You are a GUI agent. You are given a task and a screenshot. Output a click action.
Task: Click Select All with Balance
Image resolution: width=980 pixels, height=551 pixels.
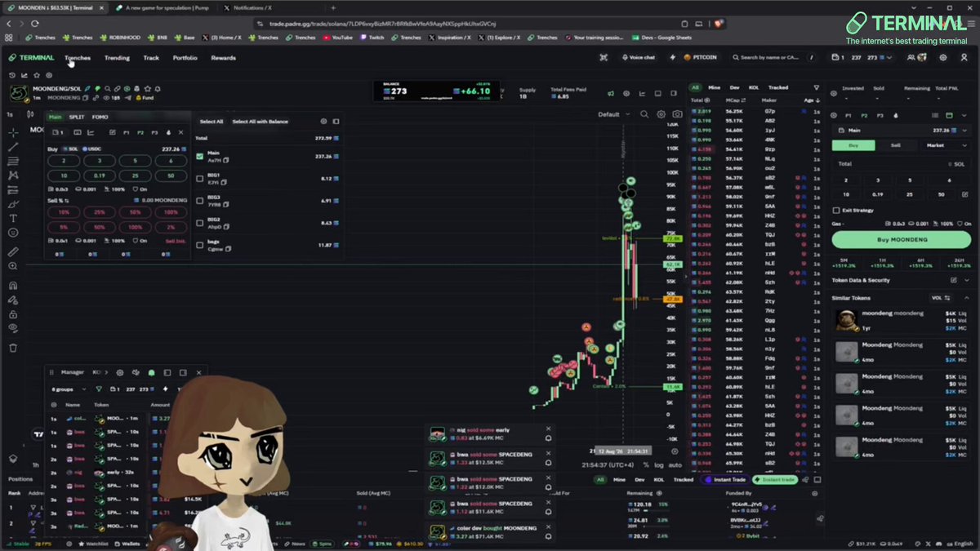[260, 122]
